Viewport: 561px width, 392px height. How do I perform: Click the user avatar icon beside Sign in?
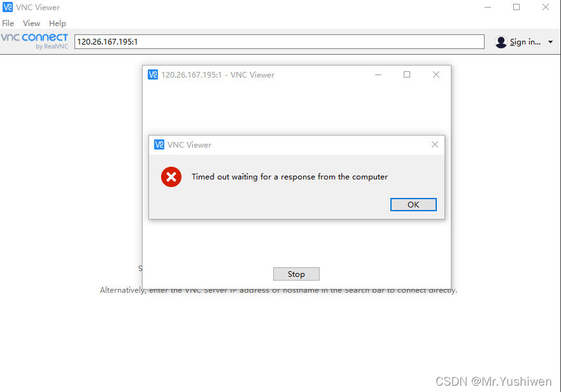pyautogui.click(x=501, y=42)
